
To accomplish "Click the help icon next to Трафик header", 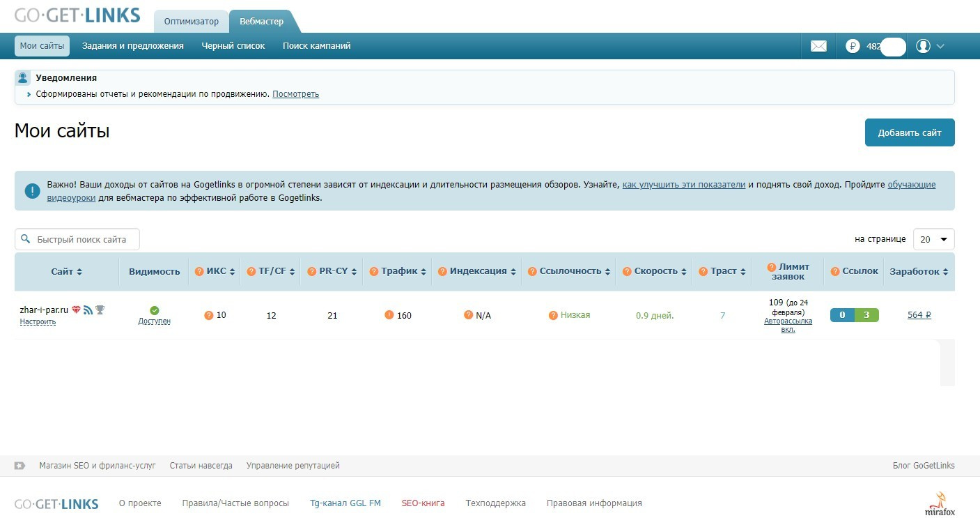I will pyautogui.click(x=374, y=271).
